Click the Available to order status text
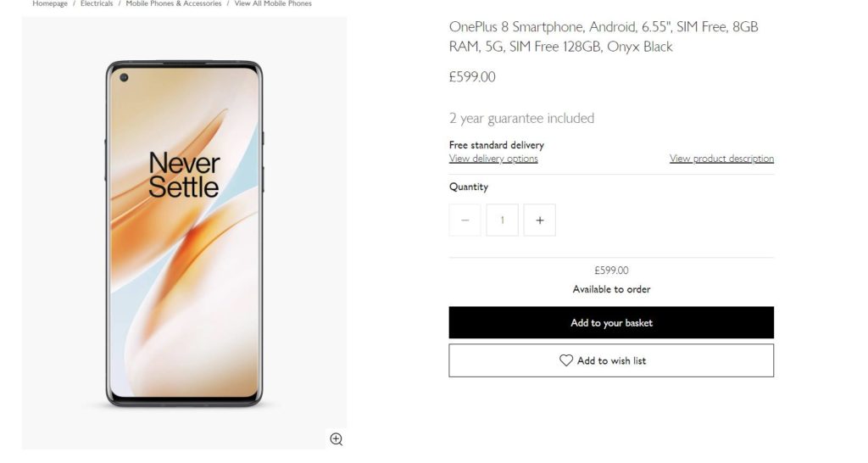This screenshot has width=868, height=463. click(611, 289)
